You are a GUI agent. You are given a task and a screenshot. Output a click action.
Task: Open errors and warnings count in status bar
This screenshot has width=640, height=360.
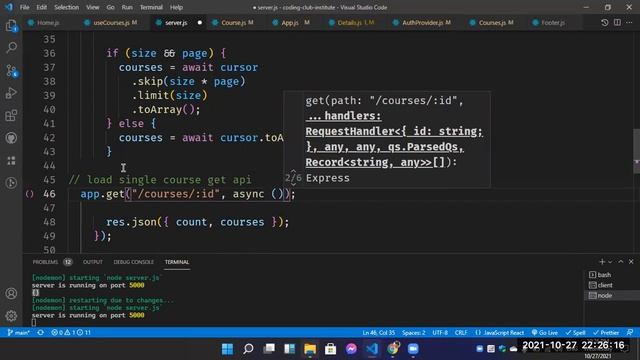point(71,333)
